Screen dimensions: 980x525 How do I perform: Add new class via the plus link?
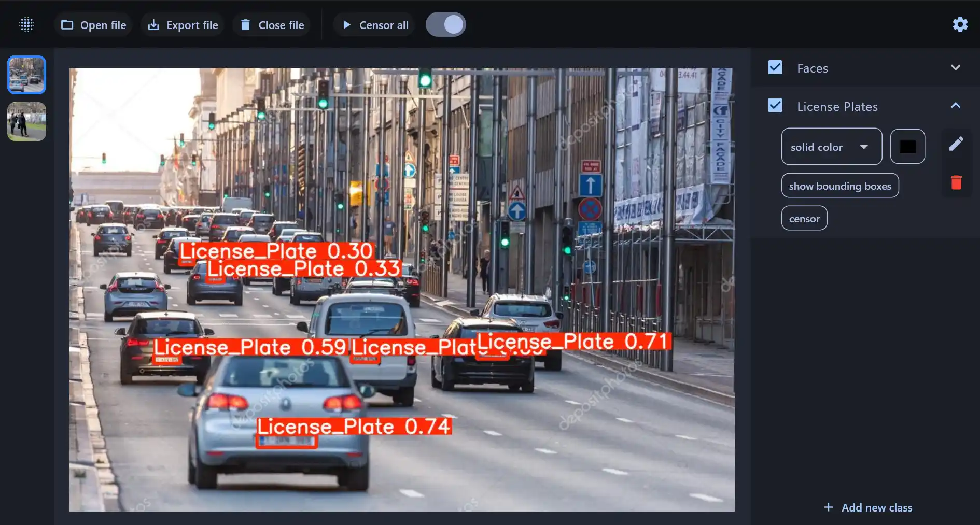867,507
